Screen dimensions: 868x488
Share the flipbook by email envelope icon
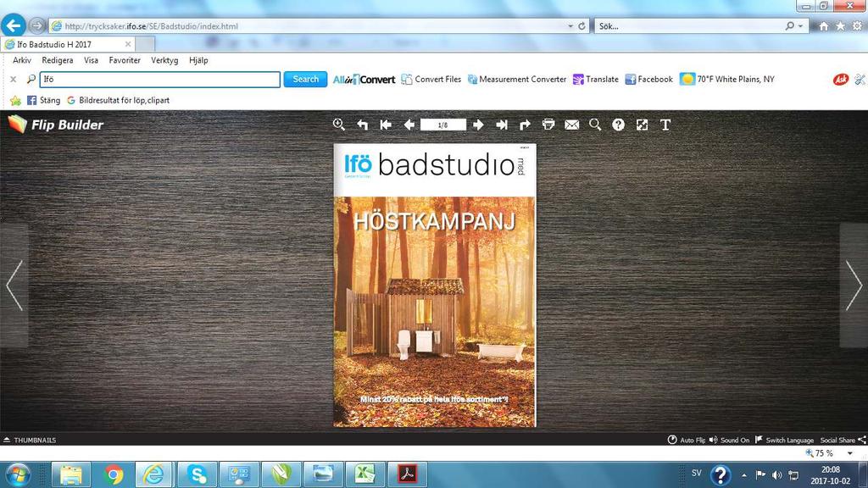[x=572, y=125]
